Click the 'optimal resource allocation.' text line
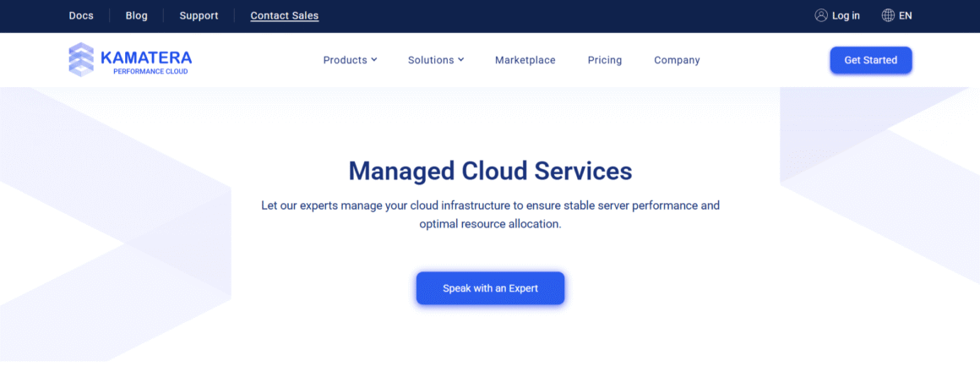The height and width of the screenshot is (372, 980). point(490,224)
